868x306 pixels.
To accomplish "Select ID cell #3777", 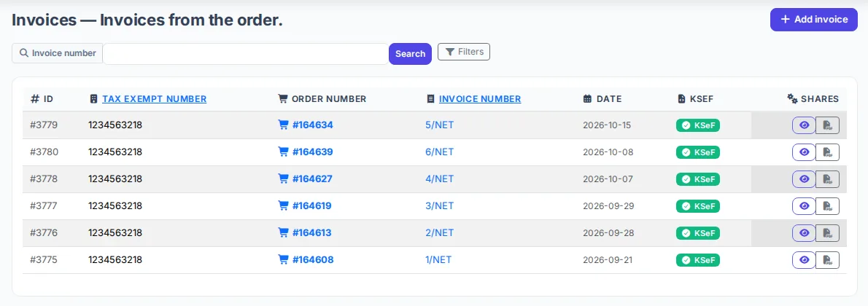I will coord(44,206).
